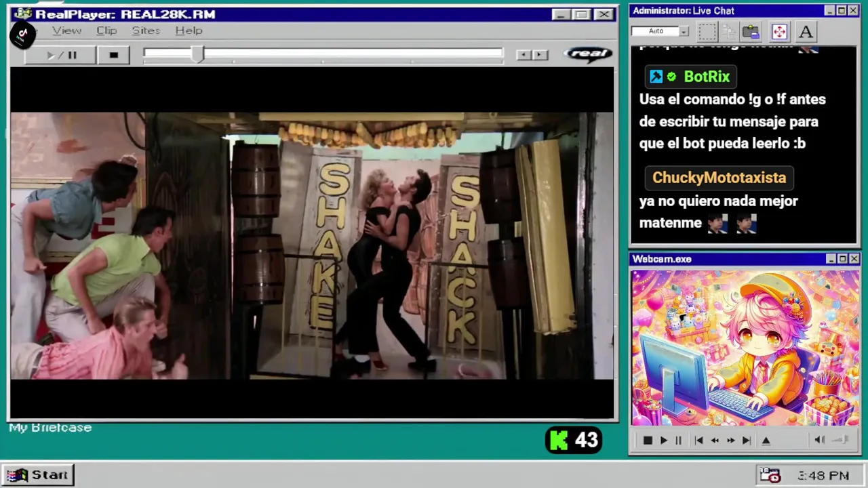Viewport: 868px width, 488px height.
Task: Click skip-to-next button in Webcam.exe
Action: point(746,441)
